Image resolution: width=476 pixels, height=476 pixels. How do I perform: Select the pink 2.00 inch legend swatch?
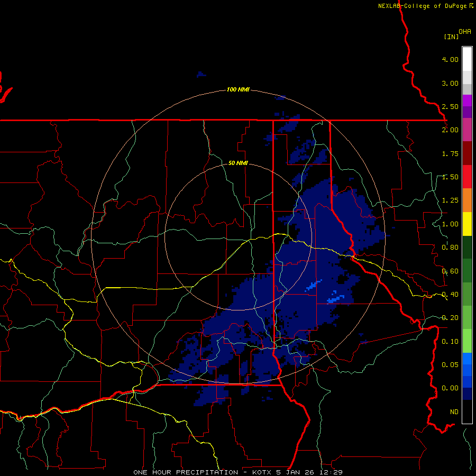pyautogui.click(x=467, y=130)
